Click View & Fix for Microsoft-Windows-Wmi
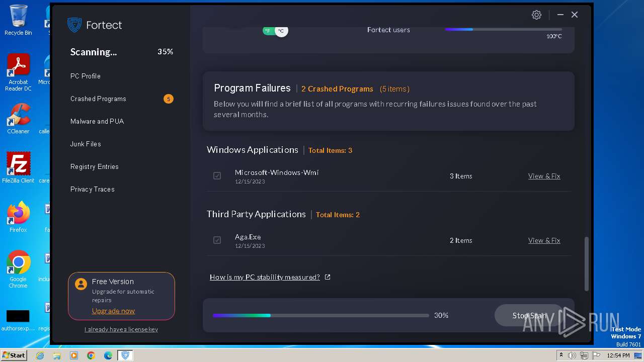This screenshot has height=362, width=644. pyautogui.click(x=544, y=176)
